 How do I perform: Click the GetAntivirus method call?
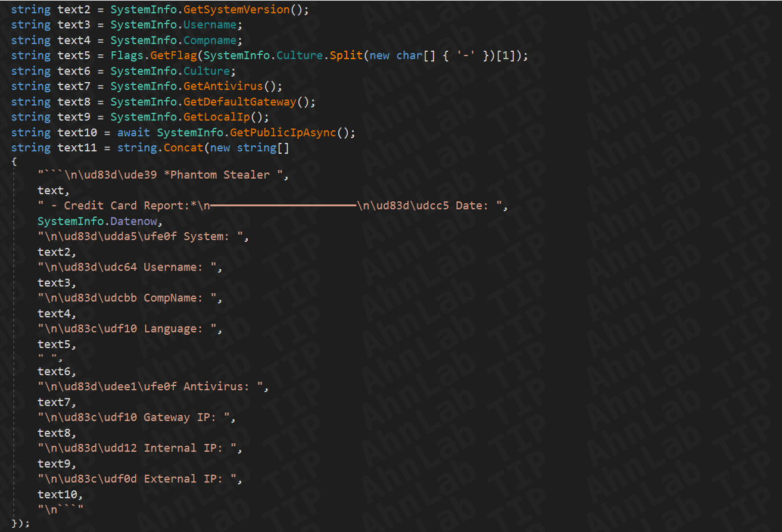223,86
